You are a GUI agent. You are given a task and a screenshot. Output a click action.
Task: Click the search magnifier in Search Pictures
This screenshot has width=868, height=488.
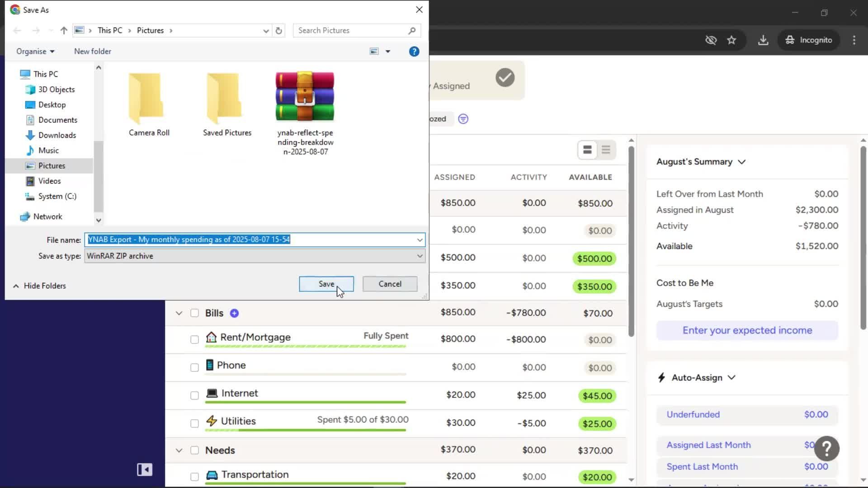pos(412,30)
